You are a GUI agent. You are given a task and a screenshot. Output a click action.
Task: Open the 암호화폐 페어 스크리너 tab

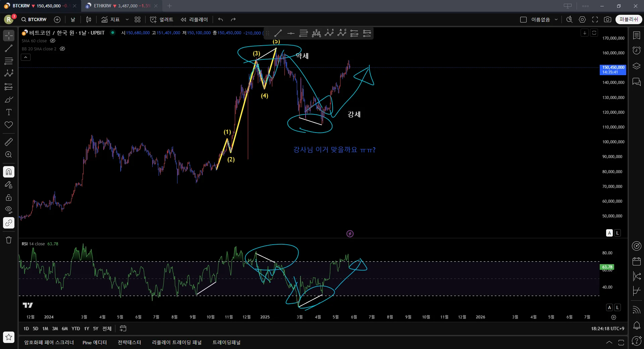point(49,342)
